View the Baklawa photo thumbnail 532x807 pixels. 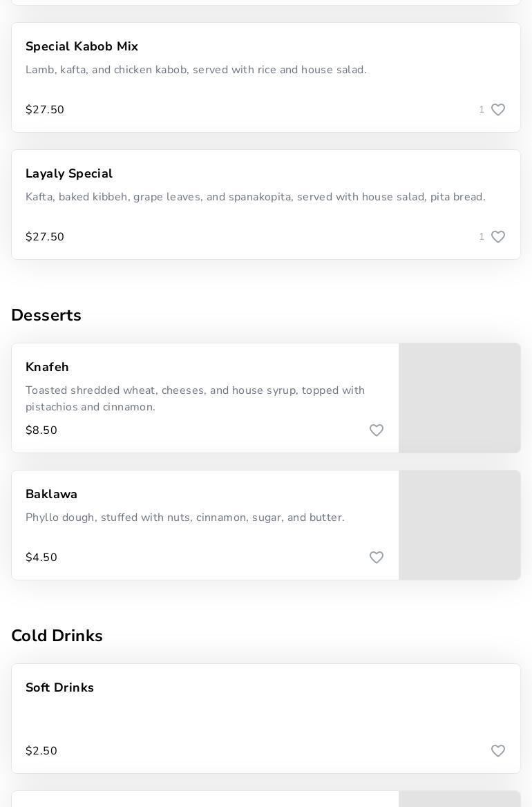click(459, 525)
